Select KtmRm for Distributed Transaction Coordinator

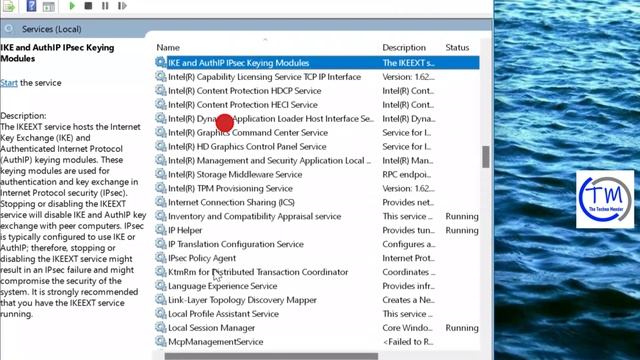[258, 272]
